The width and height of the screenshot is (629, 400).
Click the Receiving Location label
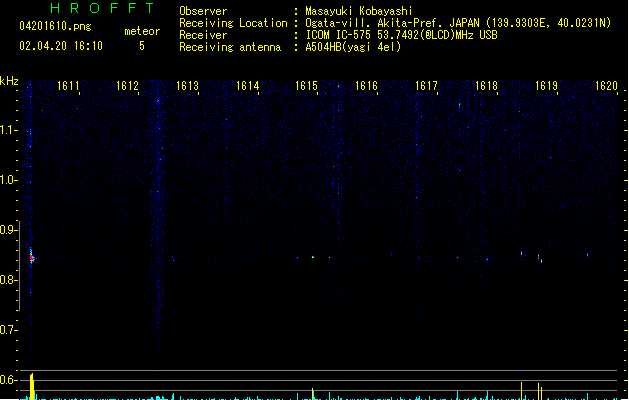point(233,23)
